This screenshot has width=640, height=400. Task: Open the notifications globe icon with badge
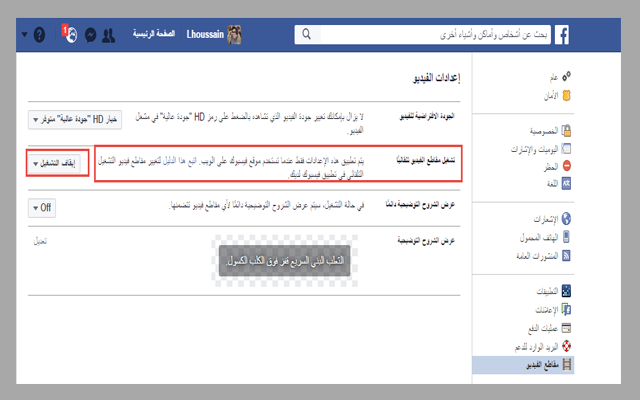point(70,33)
